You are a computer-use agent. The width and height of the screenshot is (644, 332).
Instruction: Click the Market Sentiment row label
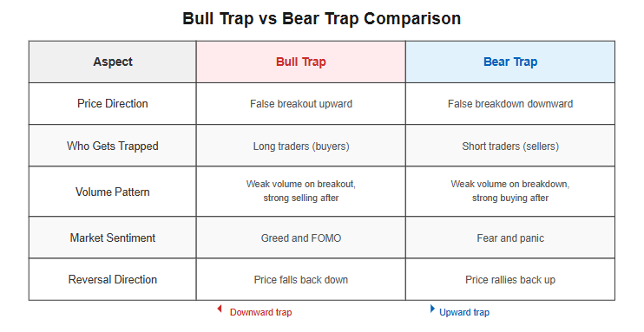[x=113, y=238]
